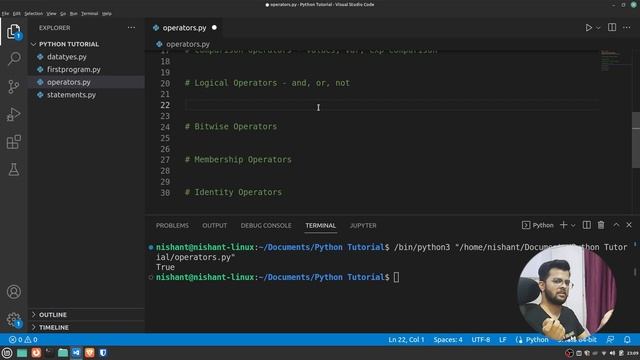Viewport: 640px width, 360px height.
Task: Open the Source Control view
Action: click(13, 87)
